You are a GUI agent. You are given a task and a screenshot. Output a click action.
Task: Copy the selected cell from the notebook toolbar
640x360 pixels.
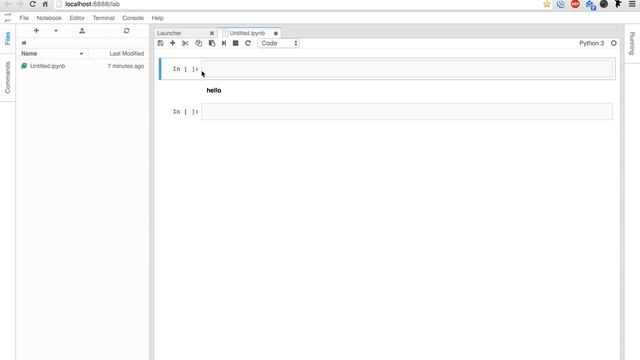click(x=198, y=43)
